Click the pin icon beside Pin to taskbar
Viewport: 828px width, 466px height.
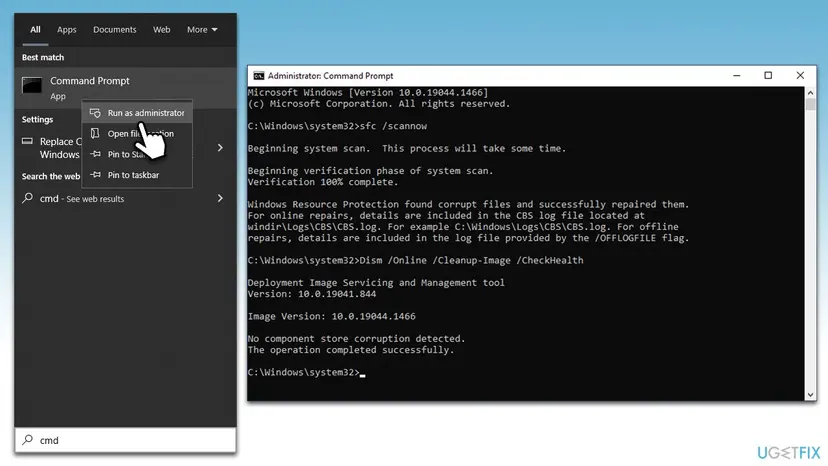pyautogui.click(x=95, y=175)
